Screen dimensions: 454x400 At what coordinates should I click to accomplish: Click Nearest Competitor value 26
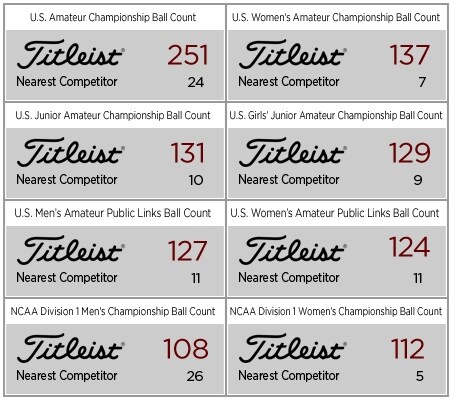pyautogui.click(x=195, y=376)
